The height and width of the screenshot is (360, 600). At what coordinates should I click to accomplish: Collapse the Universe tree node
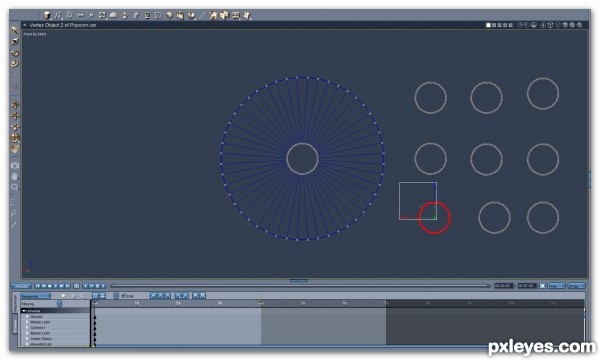(24, 311)
